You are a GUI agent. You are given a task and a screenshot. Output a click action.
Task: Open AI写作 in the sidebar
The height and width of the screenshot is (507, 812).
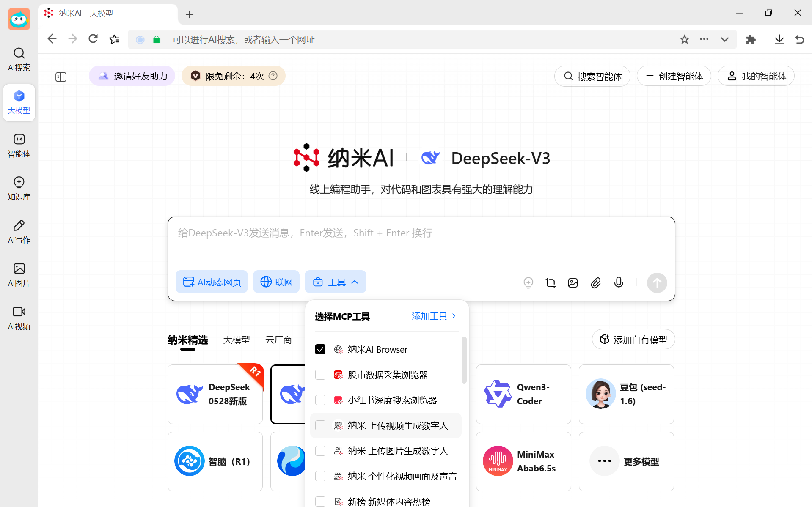tap(19, 232)
